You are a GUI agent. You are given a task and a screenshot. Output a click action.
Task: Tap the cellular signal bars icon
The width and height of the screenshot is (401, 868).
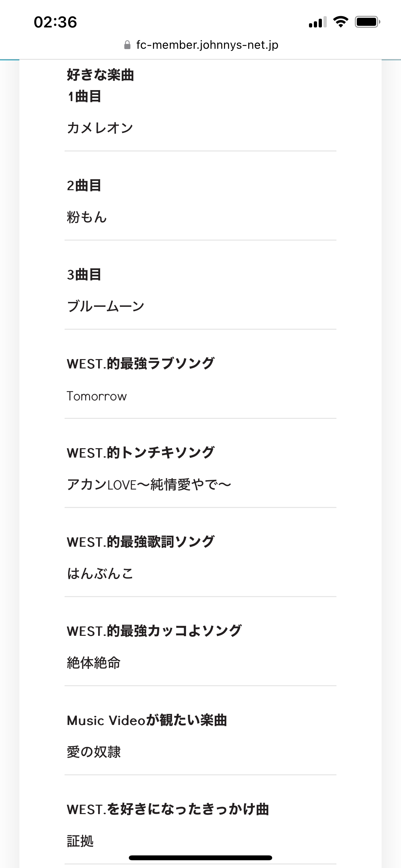[317, 22]
